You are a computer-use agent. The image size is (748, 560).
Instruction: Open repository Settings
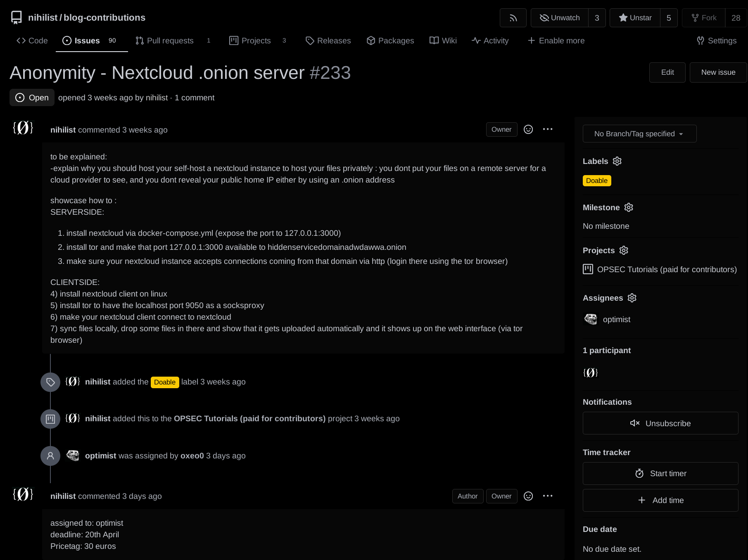click(717, 40)
